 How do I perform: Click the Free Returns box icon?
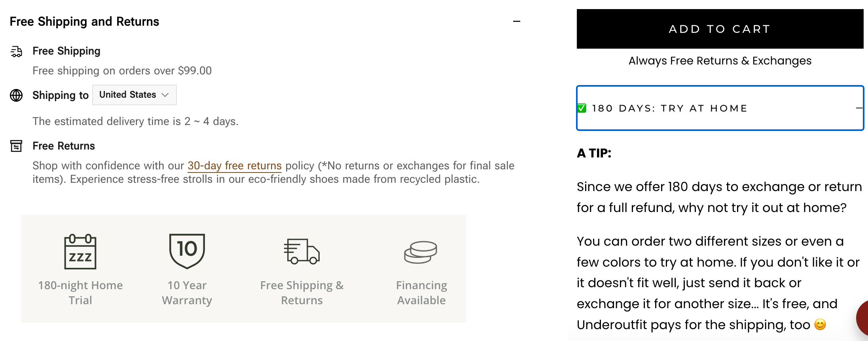16,146
